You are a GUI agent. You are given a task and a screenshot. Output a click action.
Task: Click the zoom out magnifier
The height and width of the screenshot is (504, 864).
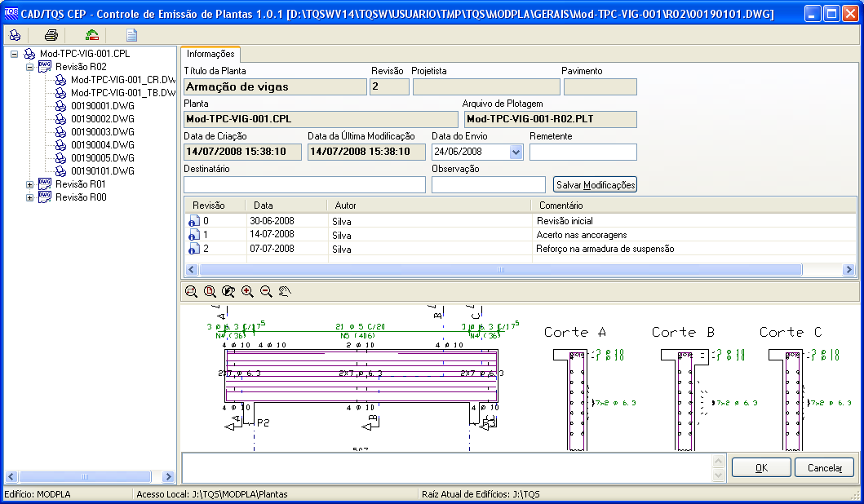tap(266, 291)
